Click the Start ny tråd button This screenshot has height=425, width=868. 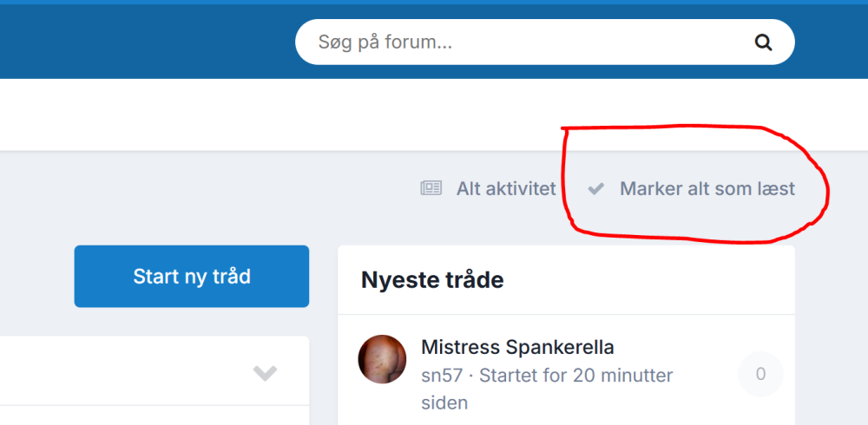pyautogui.click(x=192, y=276)
